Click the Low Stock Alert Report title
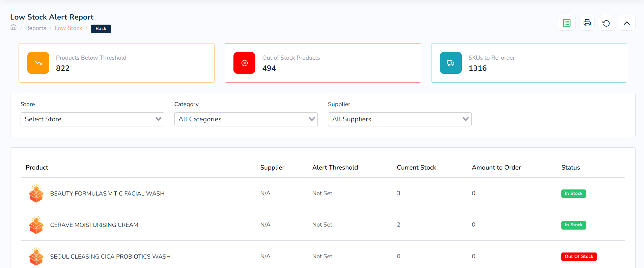This screenshot has width=644, height=268. 52,17
